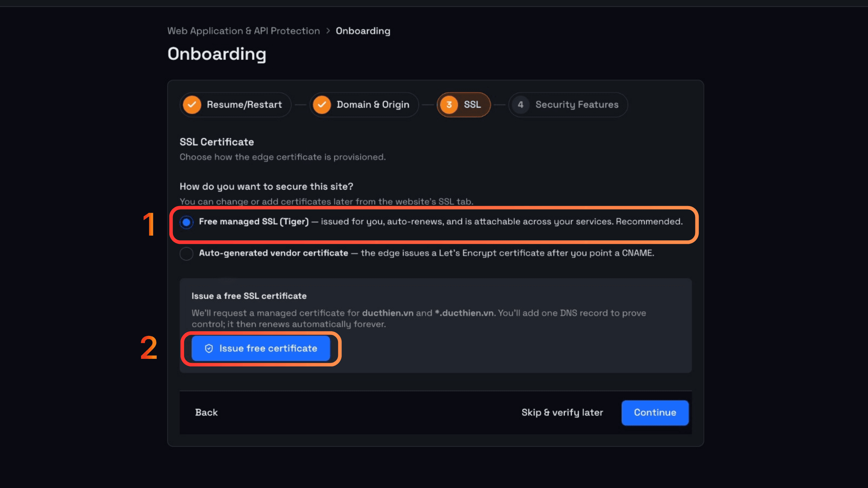Select Auto-generated vendor certificate radio
The image size is (868, 488).
[186, 254]
